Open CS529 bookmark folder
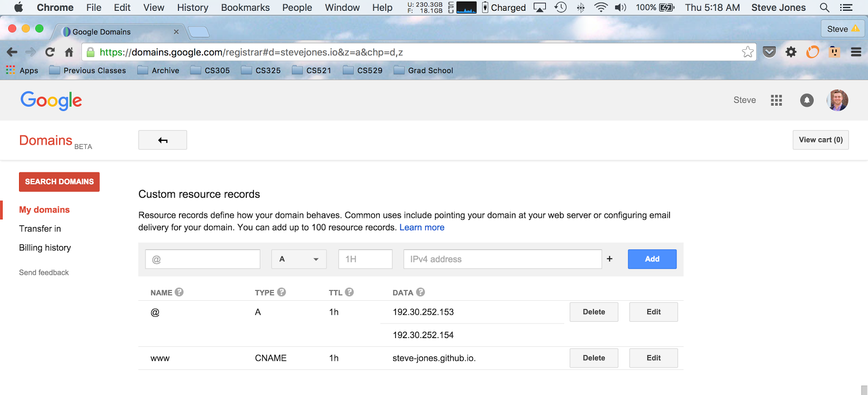 pos(363,70)
